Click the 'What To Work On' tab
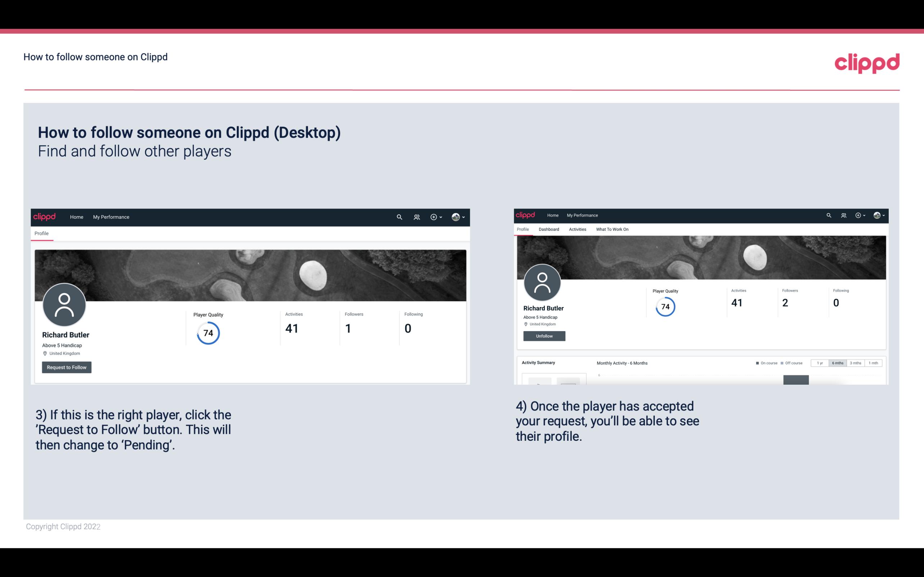Image resolution: width=924 pixels, height=577 pixels. (x=612, y=229)
